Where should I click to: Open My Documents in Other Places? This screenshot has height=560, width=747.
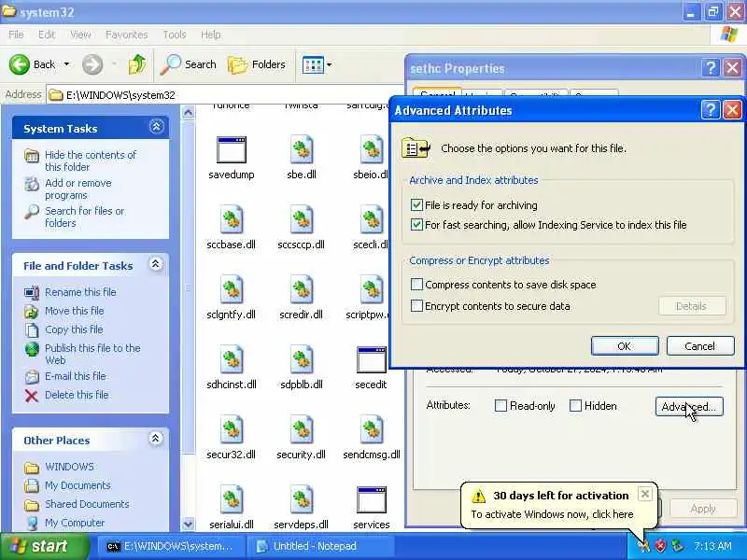coord(78,485)
